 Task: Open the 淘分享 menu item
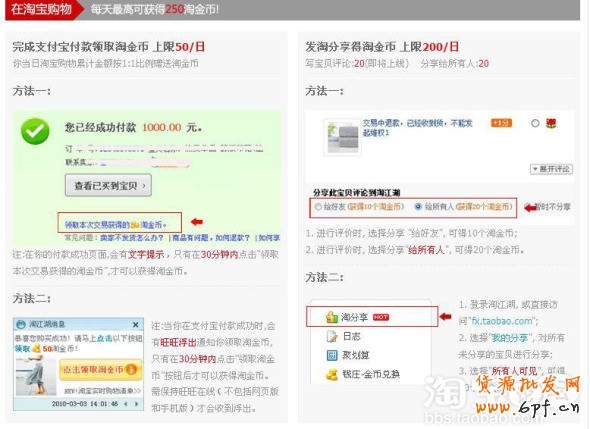[x=372, y=316]
